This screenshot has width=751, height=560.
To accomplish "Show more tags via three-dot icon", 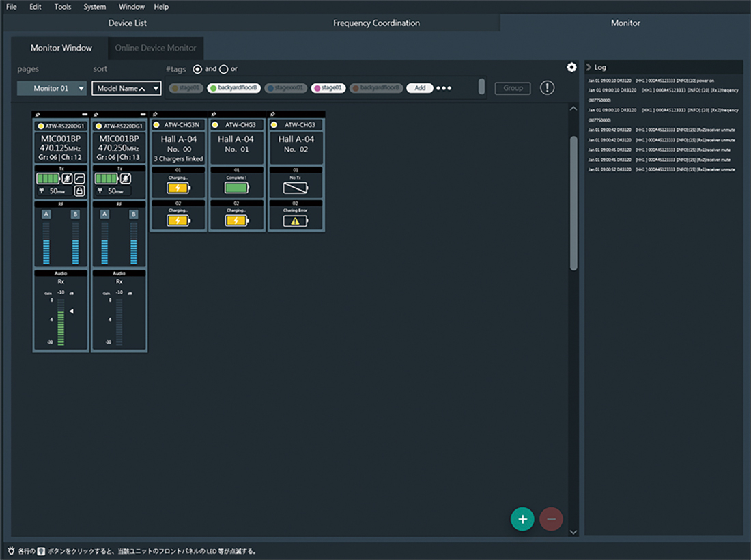I will pyautogui.click(x=444, y=88).
